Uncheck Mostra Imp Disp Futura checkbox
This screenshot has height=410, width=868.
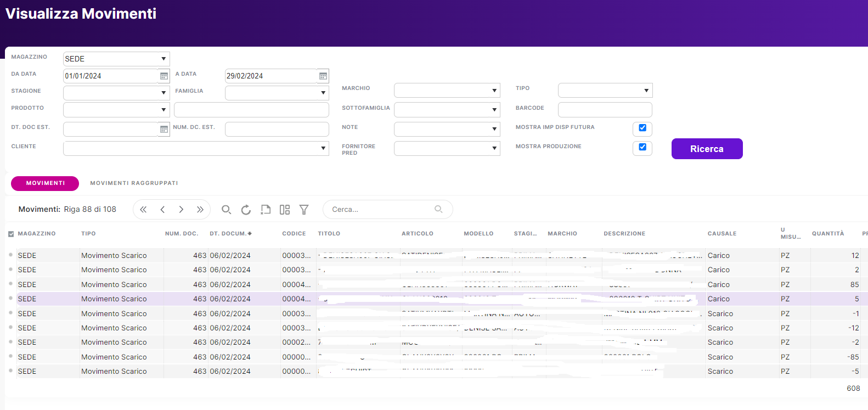[x=642, y=128]
